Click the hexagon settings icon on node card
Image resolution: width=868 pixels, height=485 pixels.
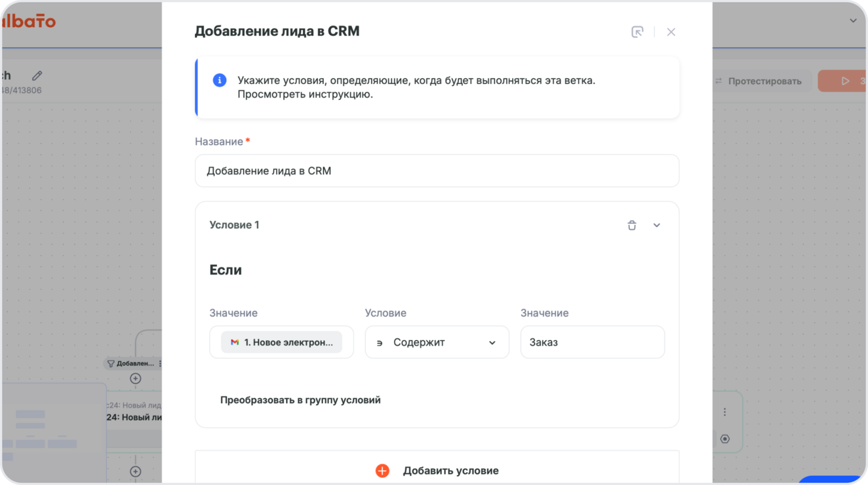[725, 439]
